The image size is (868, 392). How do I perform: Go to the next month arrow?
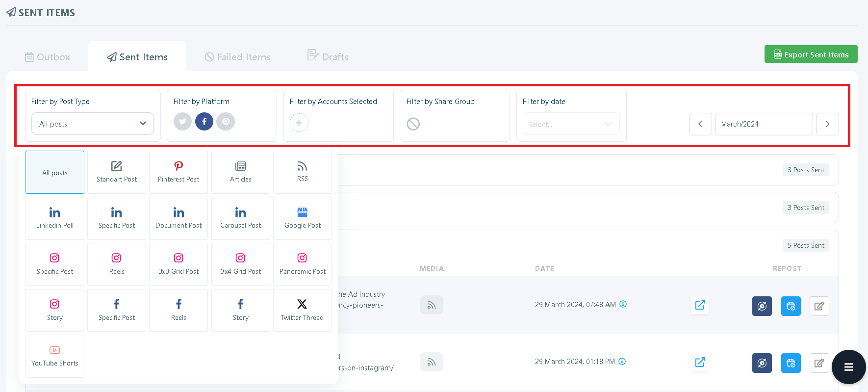coord(827,124)
